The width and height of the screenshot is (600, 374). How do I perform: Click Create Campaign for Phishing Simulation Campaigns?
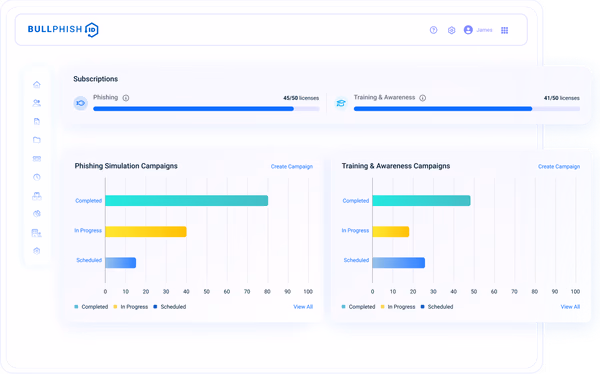[x=292, y=167]
